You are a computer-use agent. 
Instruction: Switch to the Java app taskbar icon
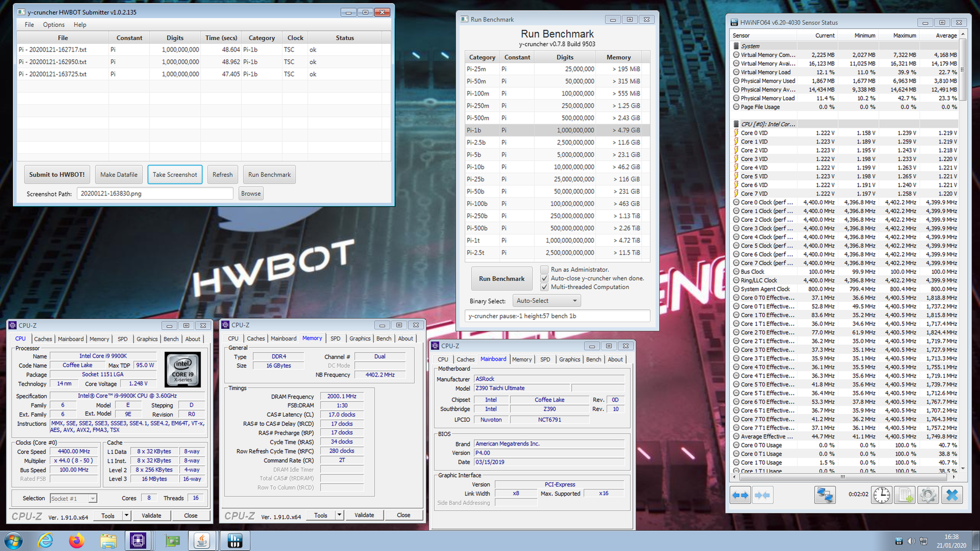(x=202, y=541)
